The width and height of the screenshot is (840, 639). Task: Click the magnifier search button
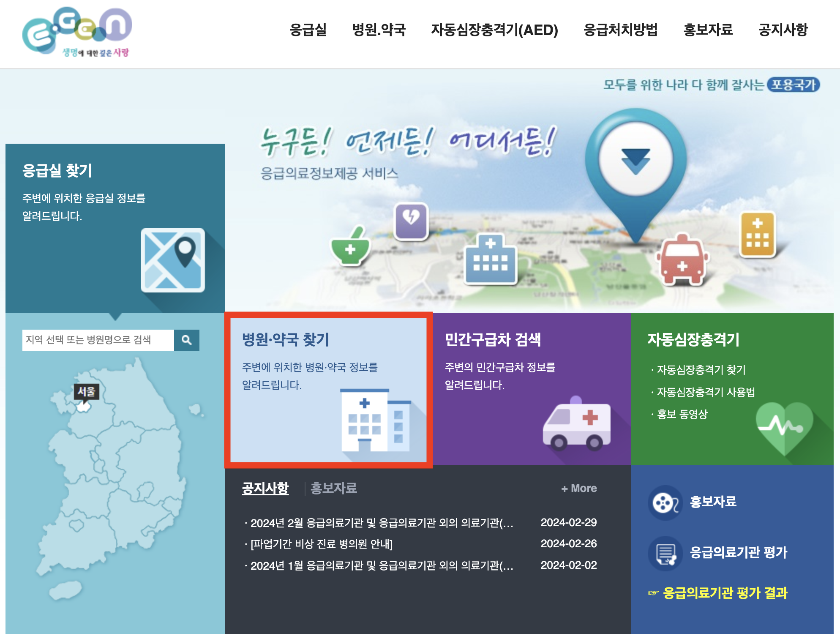(186, 340)
